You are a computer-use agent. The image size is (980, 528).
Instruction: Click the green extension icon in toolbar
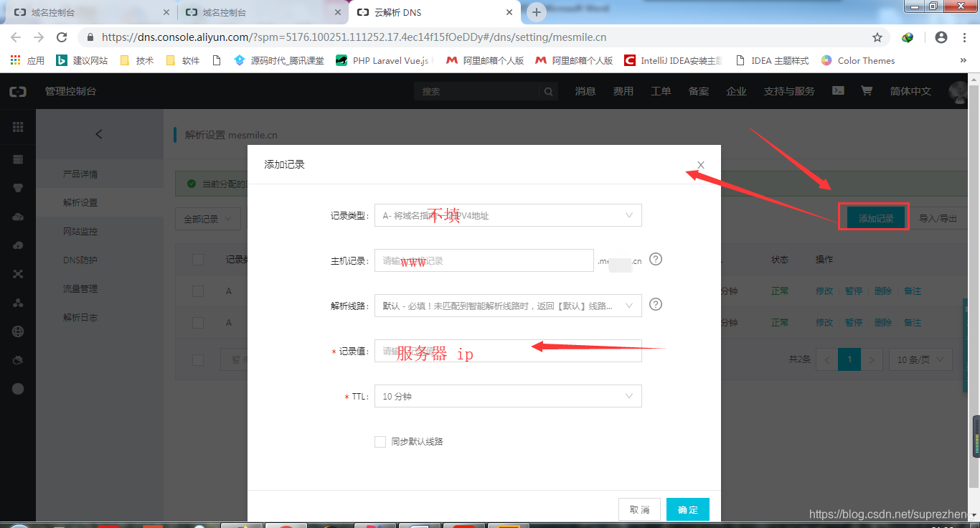908,37
